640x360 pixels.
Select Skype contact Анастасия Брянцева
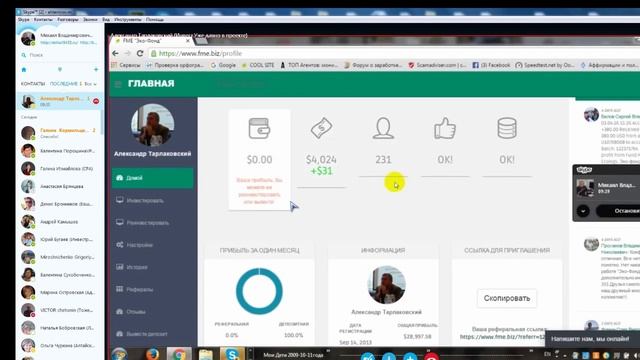60,186
